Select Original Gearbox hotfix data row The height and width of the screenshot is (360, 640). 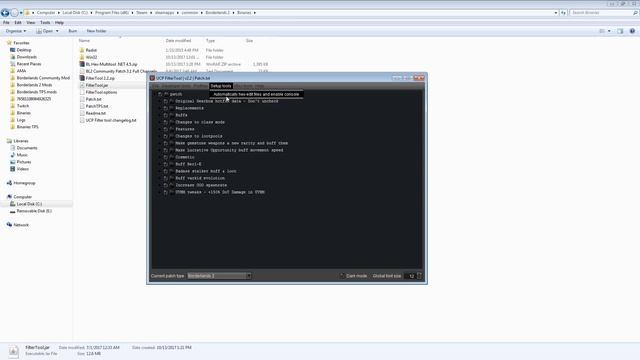227,101
